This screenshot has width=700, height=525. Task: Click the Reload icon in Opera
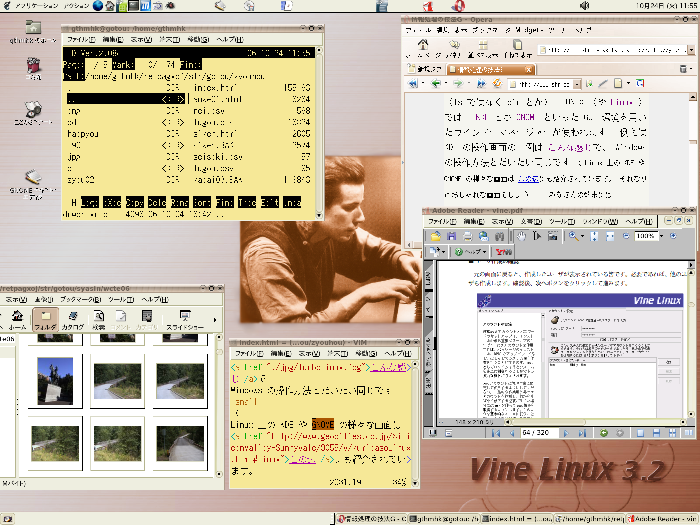pos(496,83)
